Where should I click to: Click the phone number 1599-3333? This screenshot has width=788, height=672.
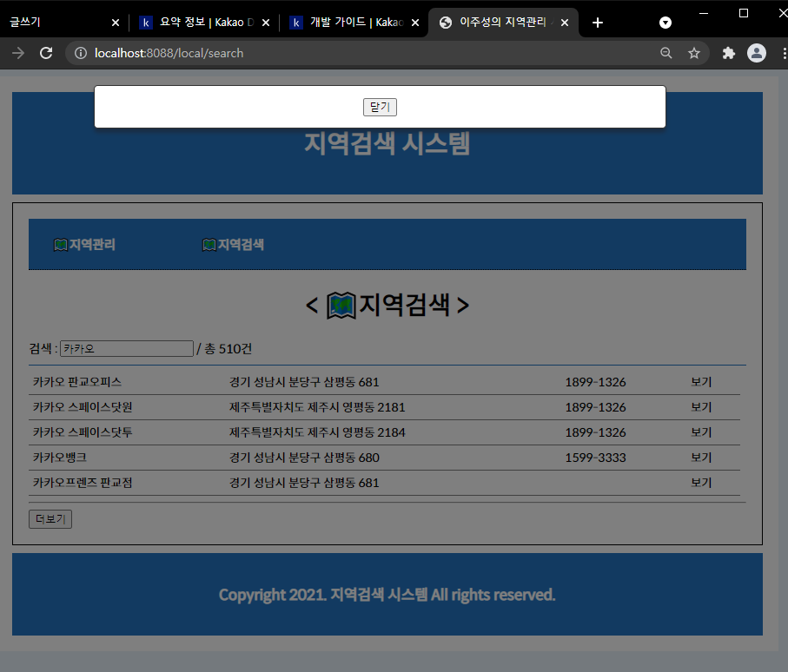(595, 457)
